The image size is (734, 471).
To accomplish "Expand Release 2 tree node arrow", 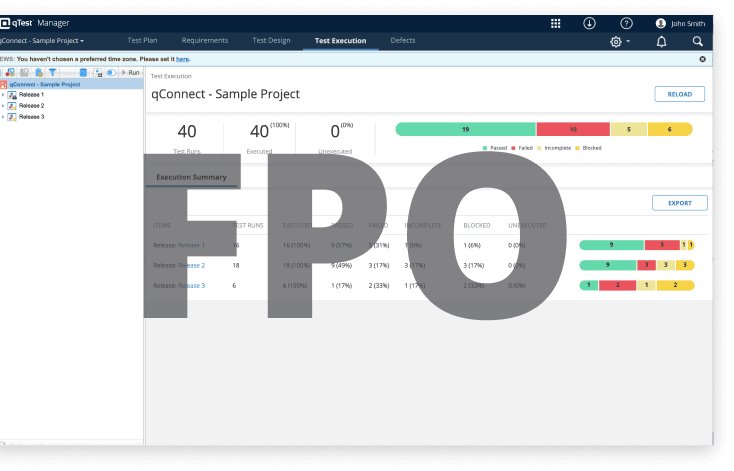I will click(x=3, y=106).
